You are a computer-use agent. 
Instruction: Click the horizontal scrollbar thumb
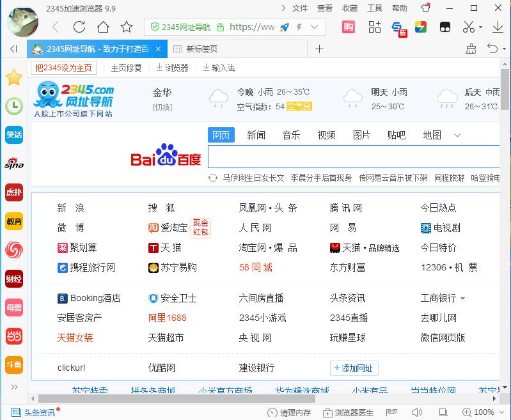pyautogui.click(x=177, y=398)
